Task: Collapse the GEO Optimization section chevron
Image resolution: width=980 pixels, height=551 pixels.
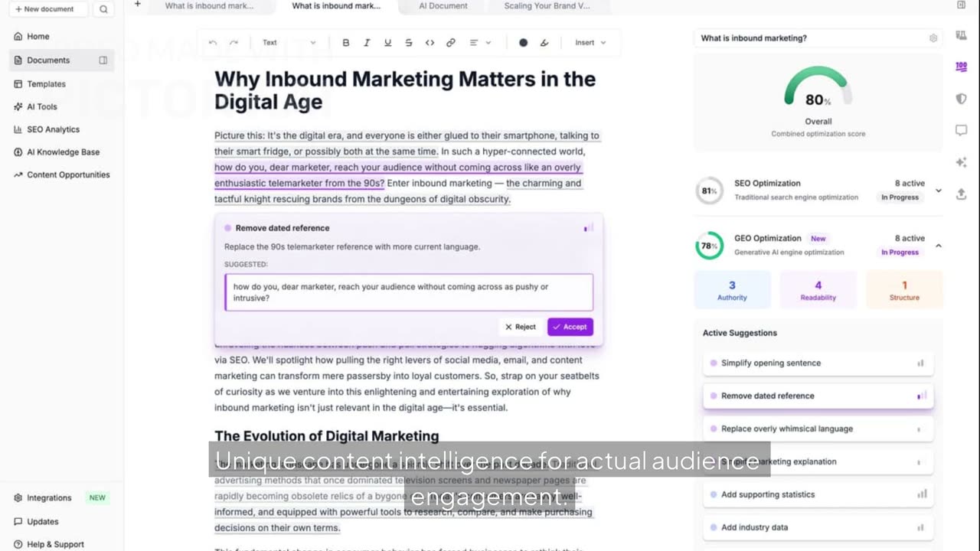Action: coord(939,246)
